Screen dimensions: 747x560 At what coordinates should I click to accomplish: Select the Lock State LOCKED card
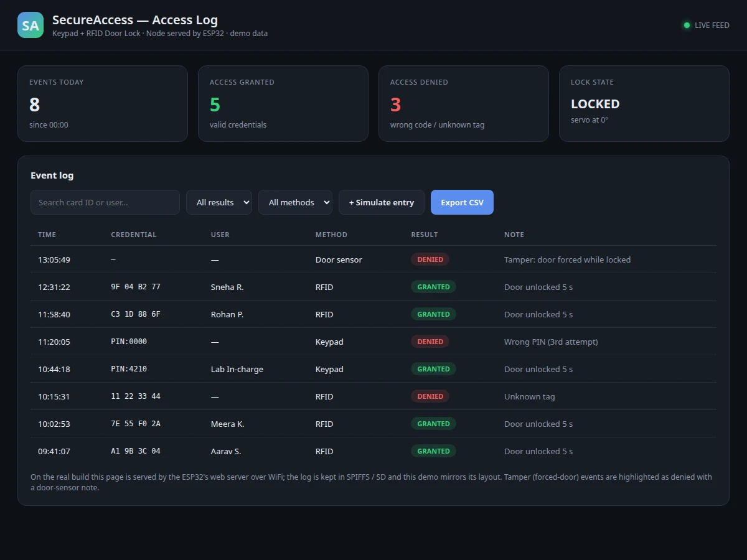644,104
